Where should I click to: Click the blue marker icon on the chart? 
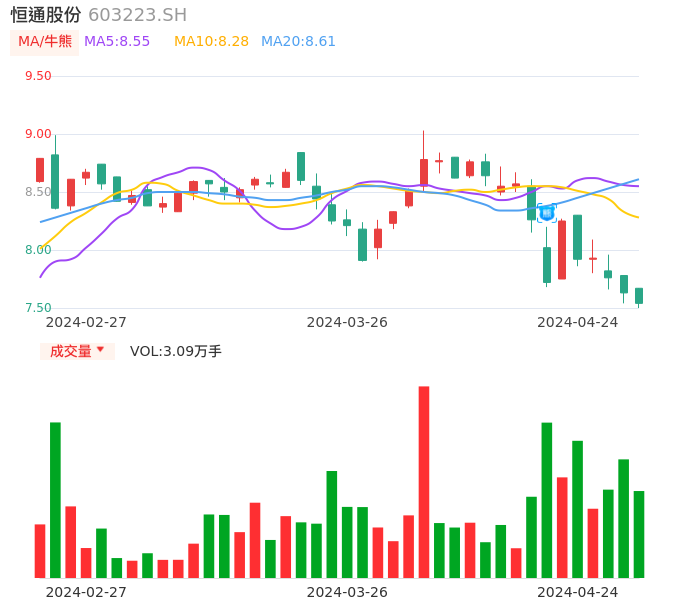547,212
